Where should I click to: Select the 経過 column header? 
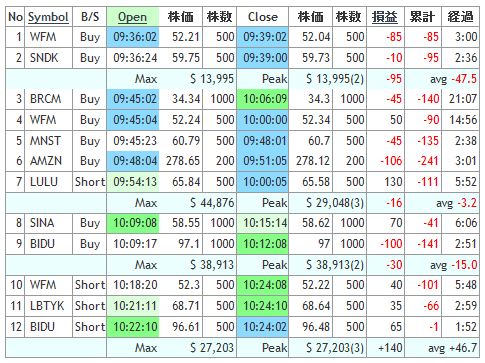point(460,17)
